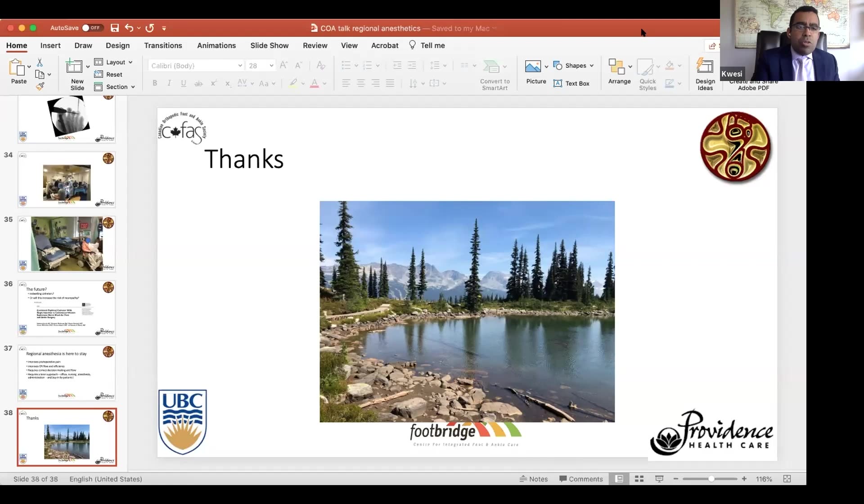Click the Save icon in title bar
864x504 pixels.
[x=115, y=28]
